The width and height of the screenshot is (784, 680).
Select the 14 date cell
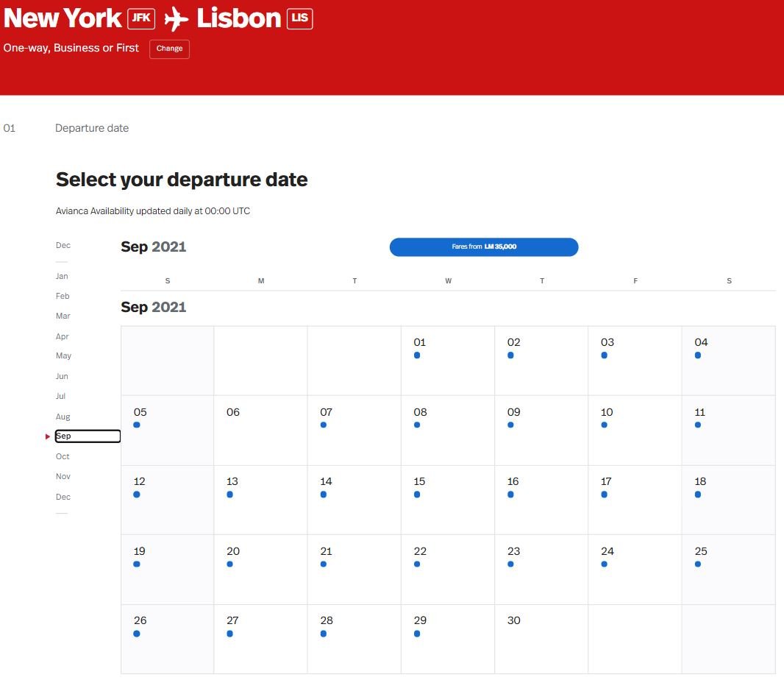click(354, 500)
